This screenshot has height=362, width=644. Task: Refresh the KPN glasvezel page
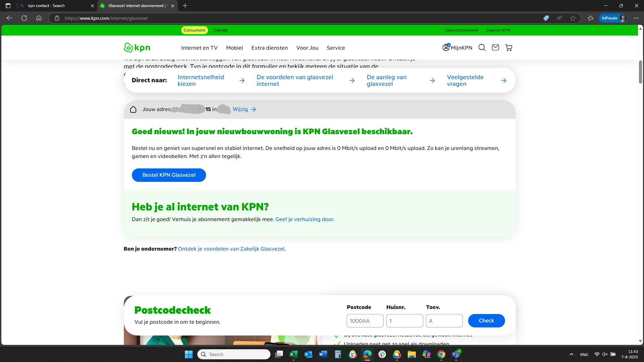point(24,18)
